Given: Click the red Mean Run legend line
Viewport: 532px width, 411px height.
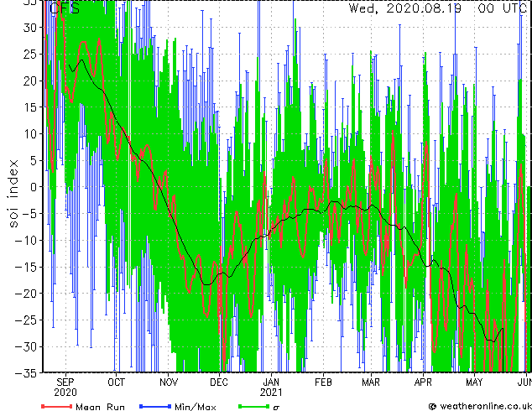Looking at the screenshot, I should [x=57, y=406].
